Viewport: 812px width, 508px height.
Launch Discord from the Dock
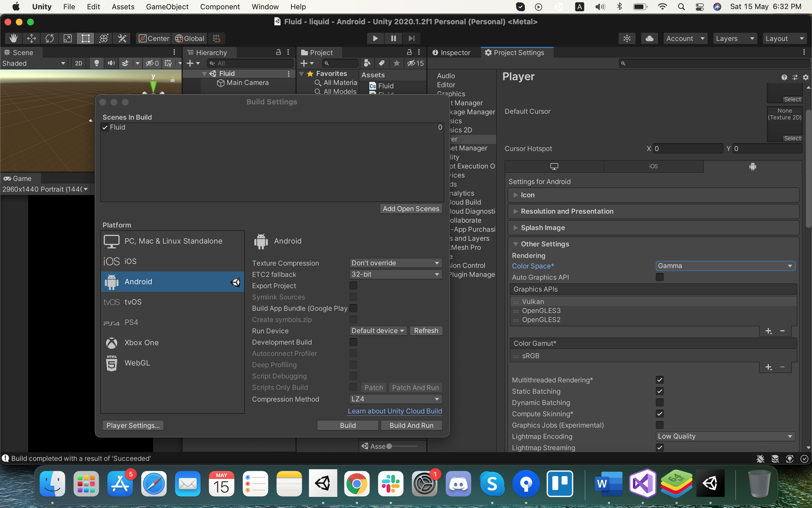point(458,483)
